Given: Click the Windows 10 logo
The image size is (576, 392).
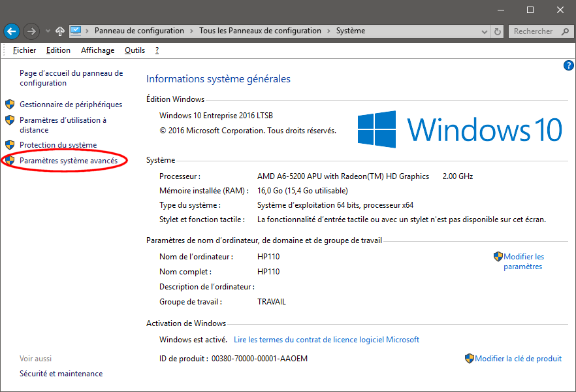Looking at the screenshot, I should point(460,129).
